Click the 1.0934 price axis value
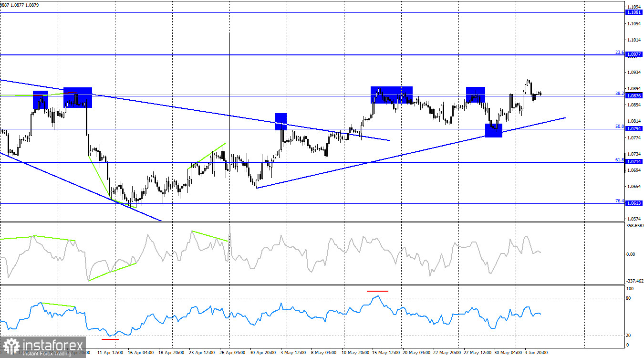Screen dimensions: 644x358 pyautogui.click(x=635, y=73)
